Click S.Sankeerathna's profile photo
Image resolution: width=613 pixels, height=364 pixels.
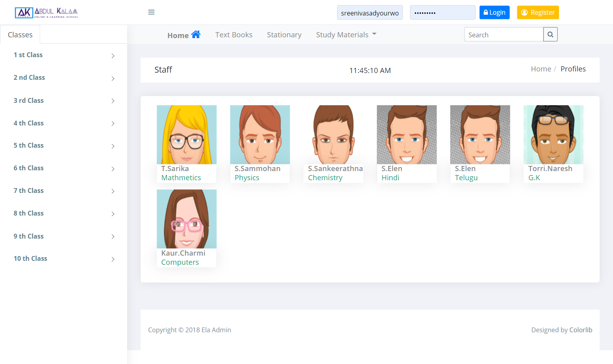click(x=333, y=135)
